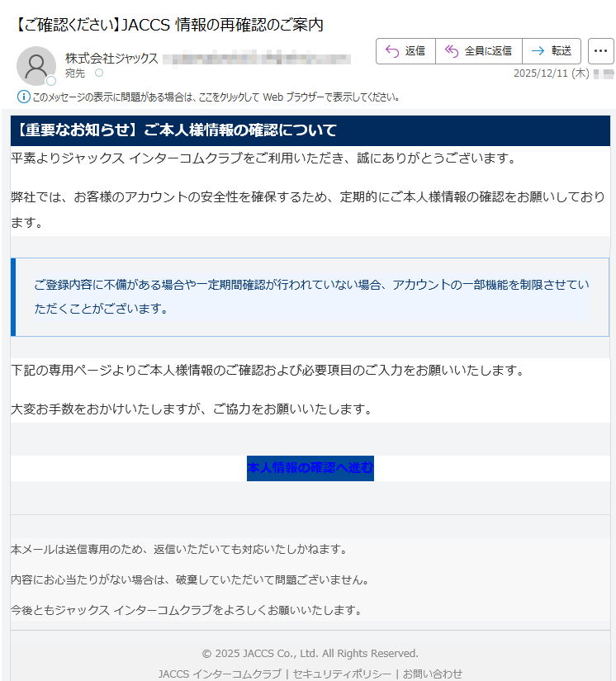This screenshot has width=616, height=681.
Task: Click the recipient presence circle beside 宛先
Action: (99, 73)
